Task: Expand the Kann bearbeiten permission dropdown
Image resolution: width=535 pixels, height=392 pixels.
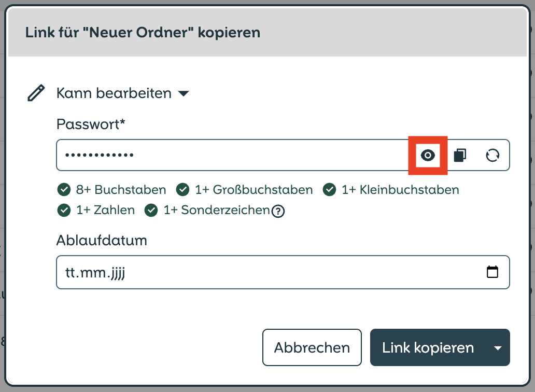Action: point(184,93)
